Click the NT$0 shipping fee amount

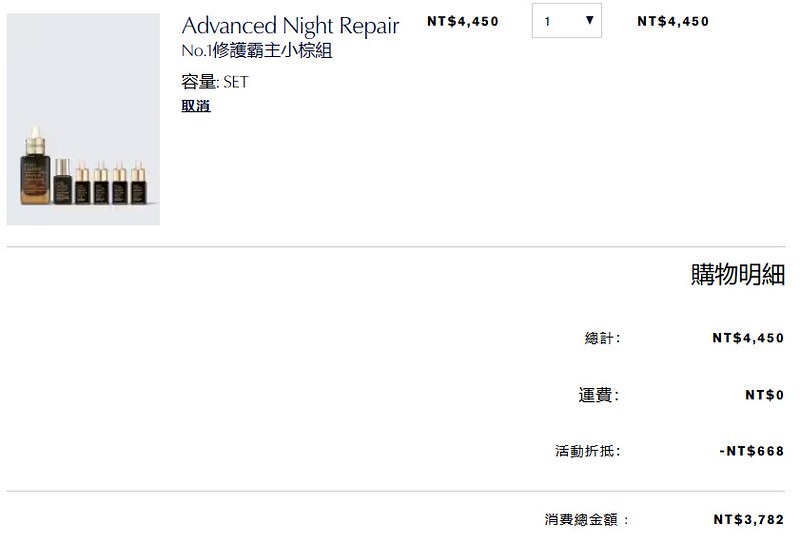(764, 395)
